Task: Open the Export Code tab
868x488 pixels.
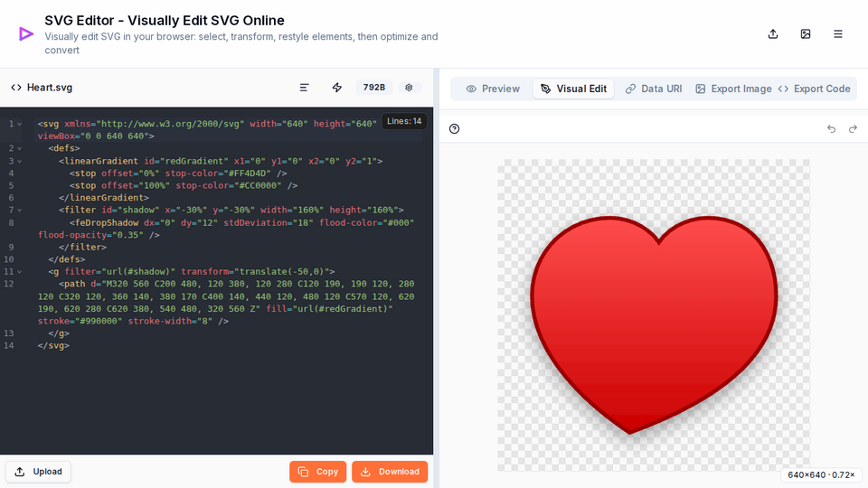Action: [815, 89]
